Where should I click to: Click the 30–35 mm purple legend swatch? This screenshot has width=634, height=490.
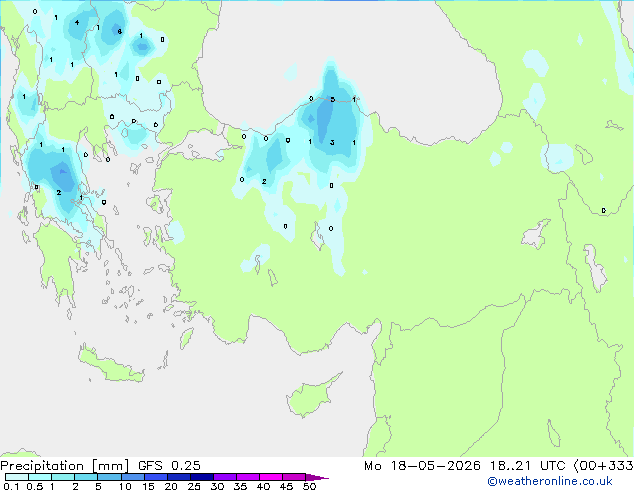pos(224,477)
